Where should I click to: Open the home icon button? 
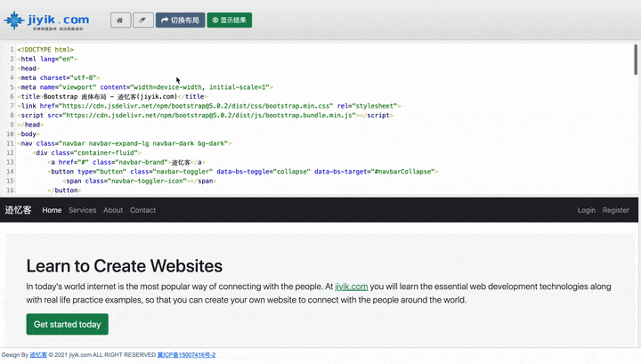tap(120, 20)
